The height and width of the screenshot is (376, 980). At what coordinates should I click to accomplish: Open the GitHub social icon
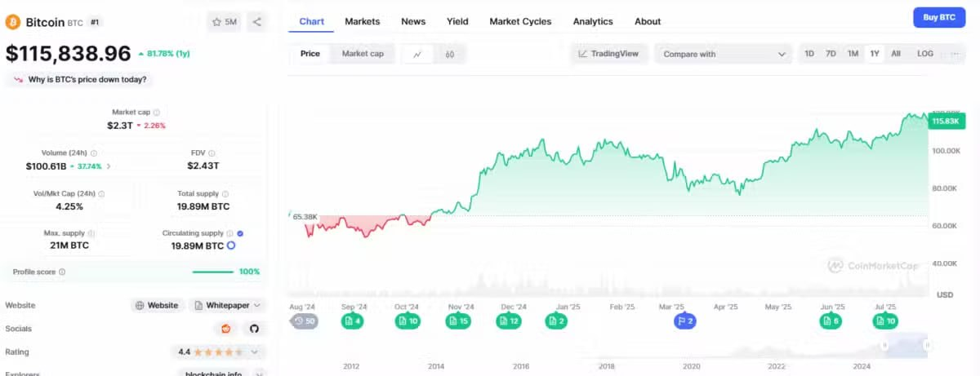(x=254, y=329)
